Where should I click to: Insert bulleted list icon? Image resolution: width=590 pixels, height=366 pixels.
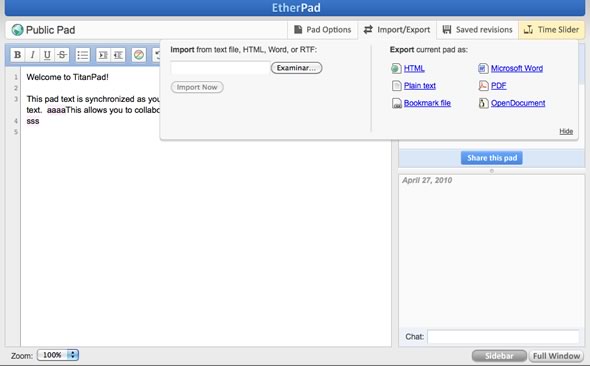click(x=83, y=55)
